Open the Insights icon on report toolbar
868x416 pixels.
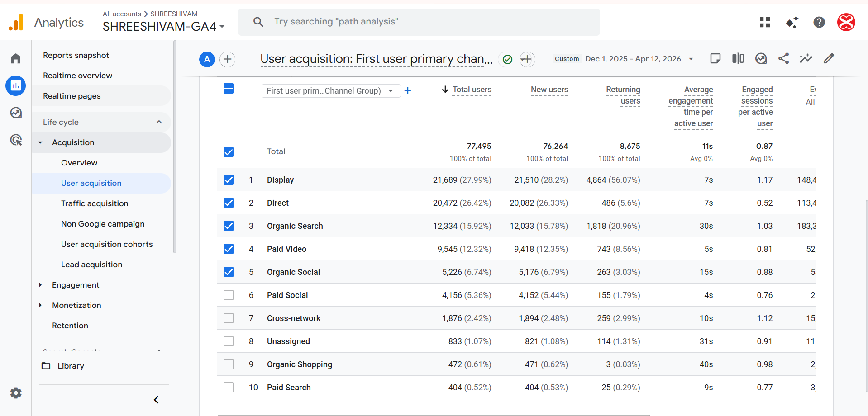click(x=761, y=58)
